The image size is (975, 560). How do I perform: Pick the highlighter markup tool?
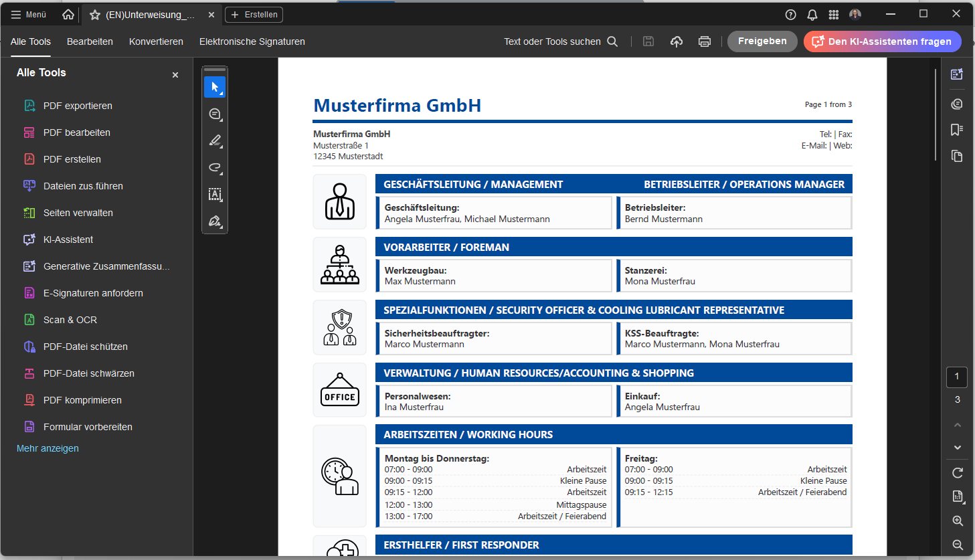[x=215, y=141]
